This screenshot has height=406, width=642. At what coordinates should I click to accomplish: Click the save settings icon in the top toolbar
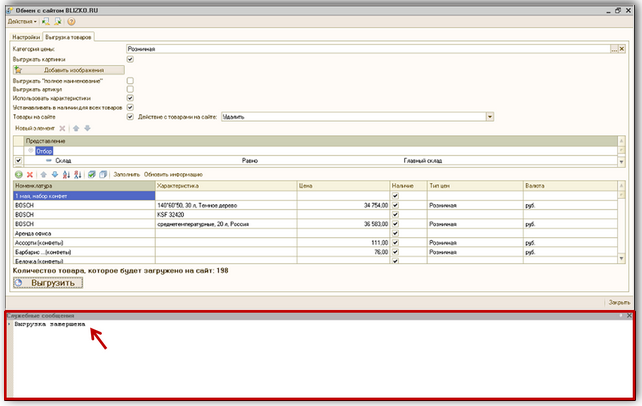point(58,21)
